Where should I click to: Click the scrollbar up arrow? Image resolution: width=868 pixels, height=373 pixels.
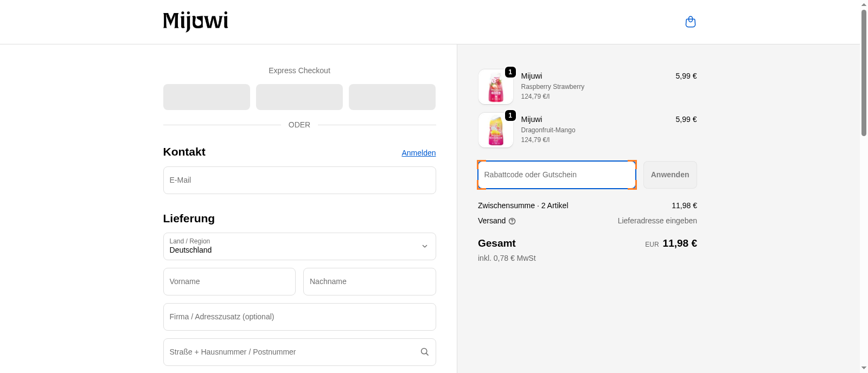tap(864, 4)
